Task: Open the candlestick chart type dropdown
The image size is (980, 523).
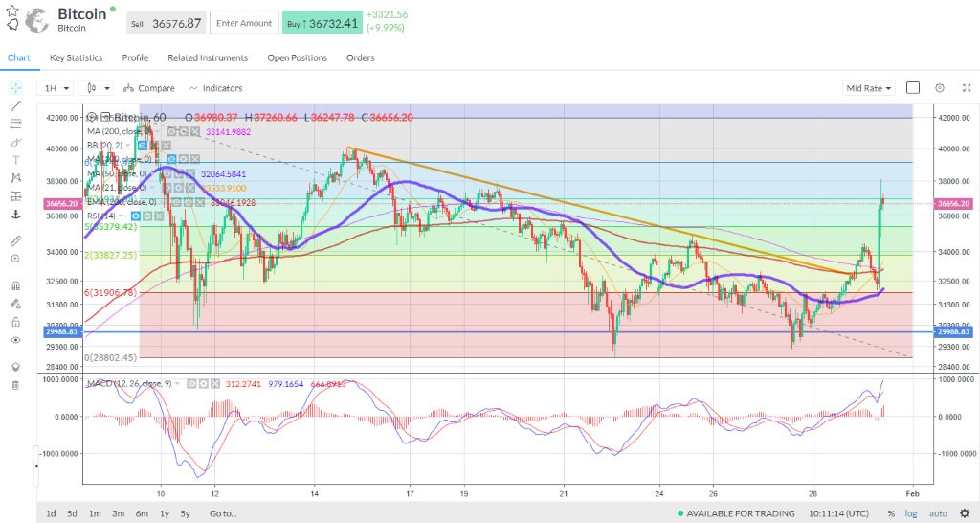Action: (99, 88)
